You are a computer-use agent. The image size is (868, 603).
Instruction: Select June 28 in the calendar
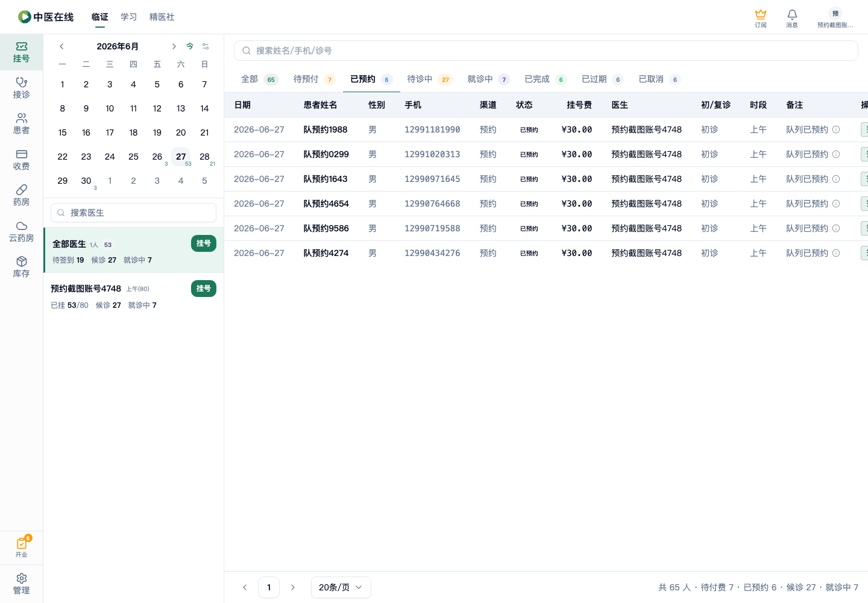(x=204, y=157)
